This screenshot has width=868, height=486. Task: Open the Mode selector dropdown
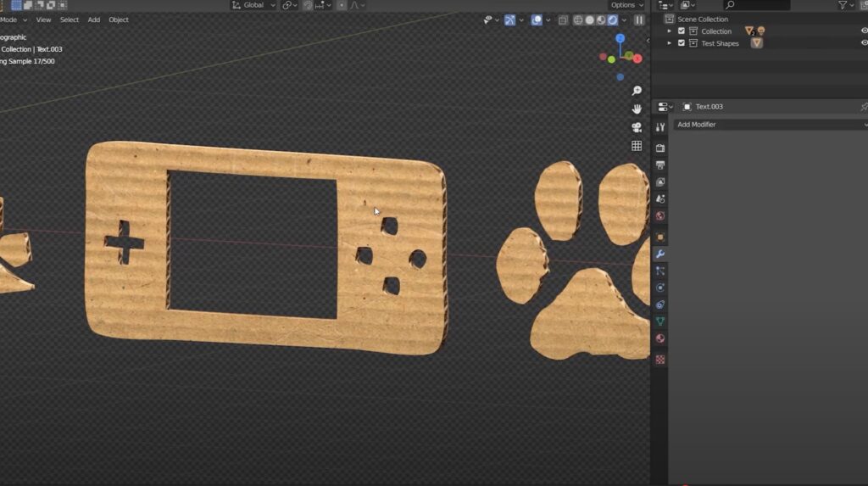coord(14,20)
